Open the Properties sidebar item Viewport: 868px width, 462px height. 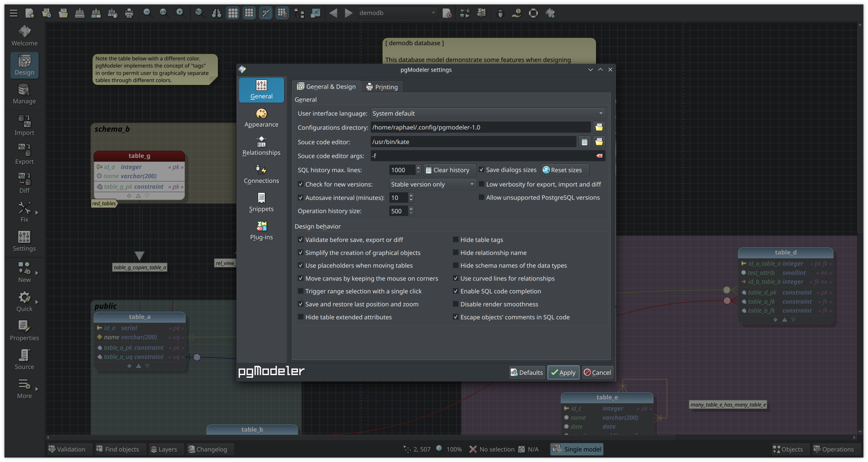25,331
